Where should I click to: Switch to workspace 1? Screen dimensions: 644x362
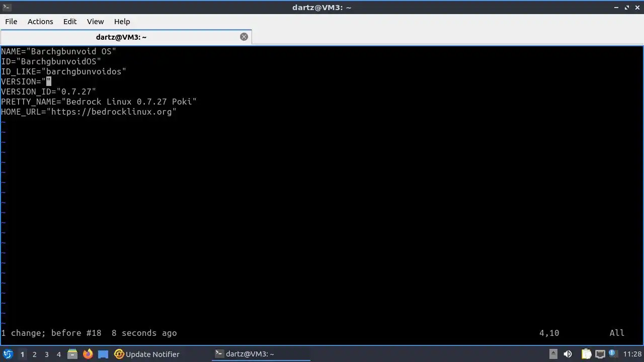click(x=22, y=354)
